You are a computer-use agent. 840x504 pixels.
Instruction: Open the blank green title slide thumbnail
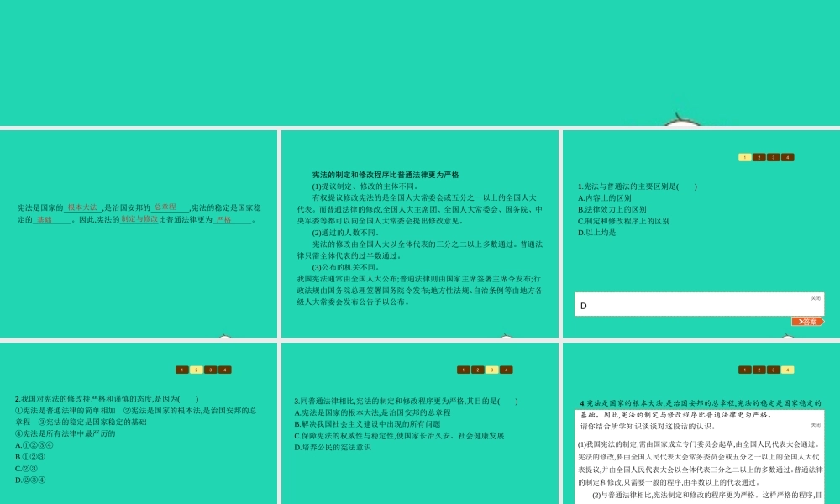tap(420, 63)
